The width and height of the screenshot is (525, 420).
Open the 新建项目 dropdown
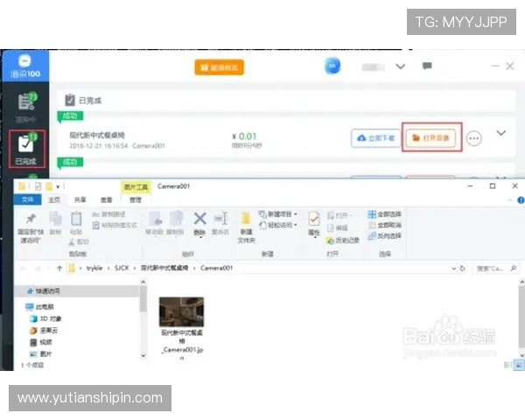tap(277, 214)
